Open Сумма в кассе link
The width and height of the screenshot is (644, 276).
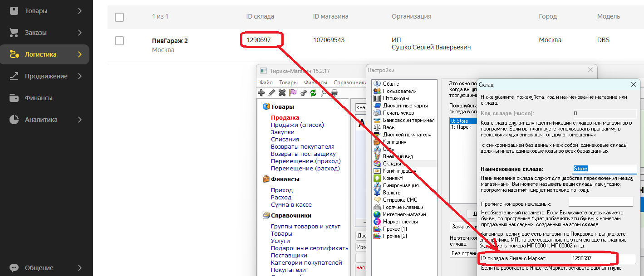pyautogui.click(x=291, y=204)
